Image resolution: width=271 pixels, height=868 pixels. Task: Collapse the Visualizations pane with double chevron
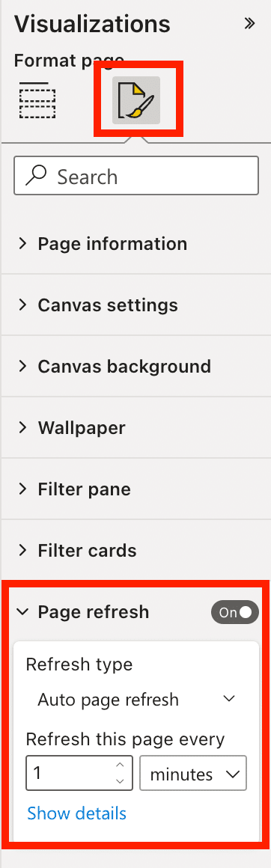[x=249, y=23]
